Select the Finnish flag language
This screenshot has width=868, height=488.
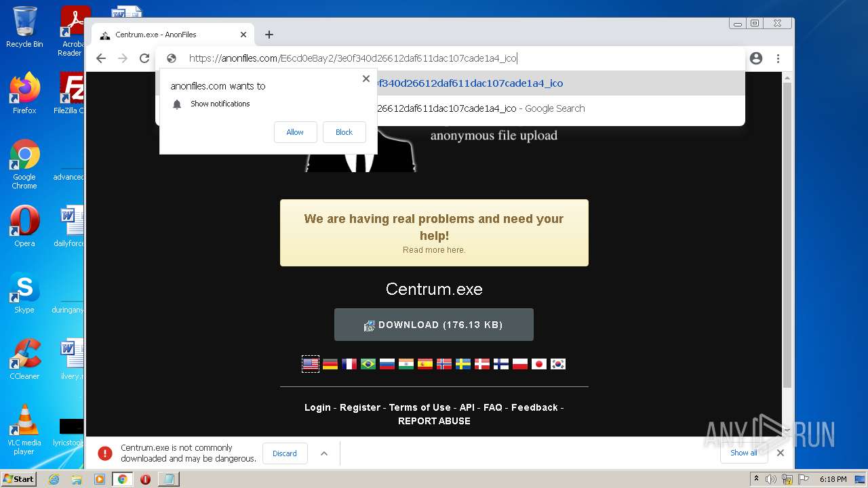coord(501,364)
